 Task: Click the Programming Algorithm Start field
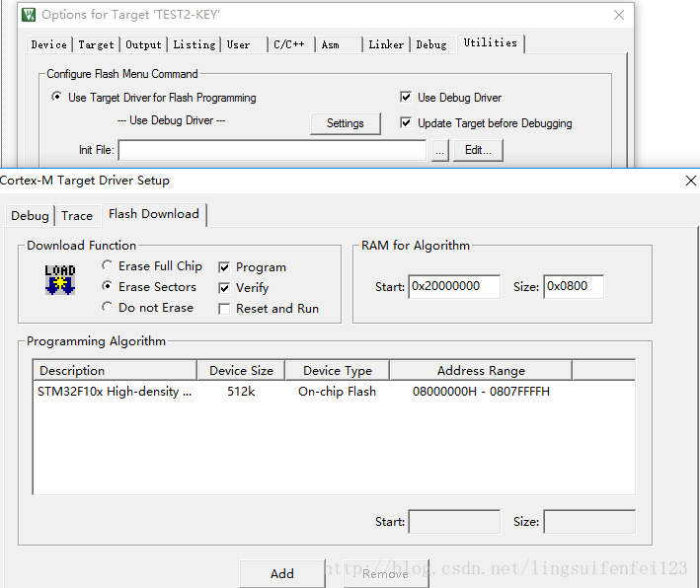click(x=454, y=522)
